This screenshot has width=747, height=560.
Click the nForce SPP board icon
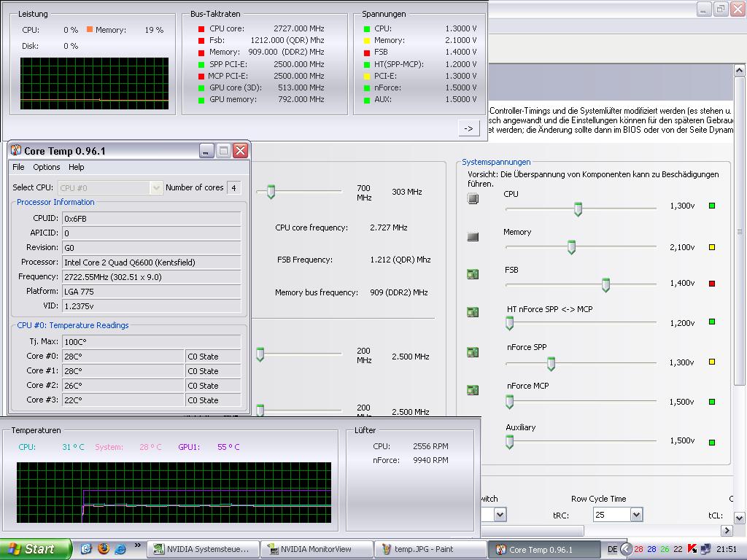(473, 352)
